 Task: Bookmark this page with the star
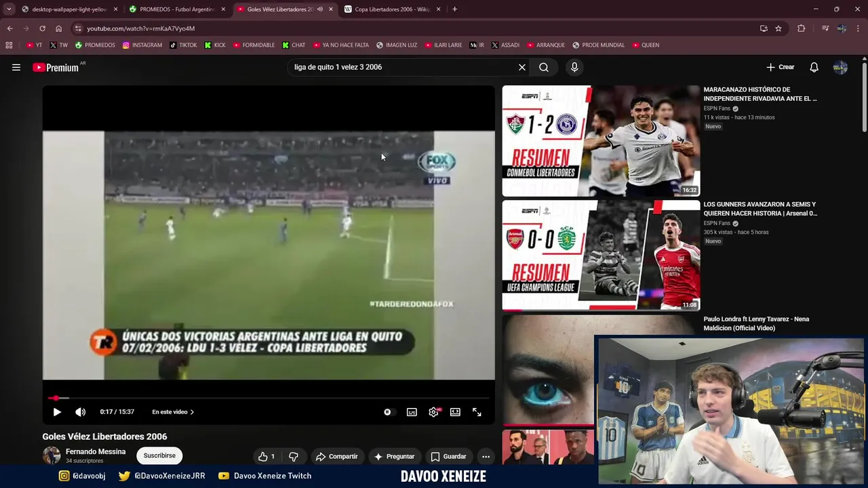point(778,28)
